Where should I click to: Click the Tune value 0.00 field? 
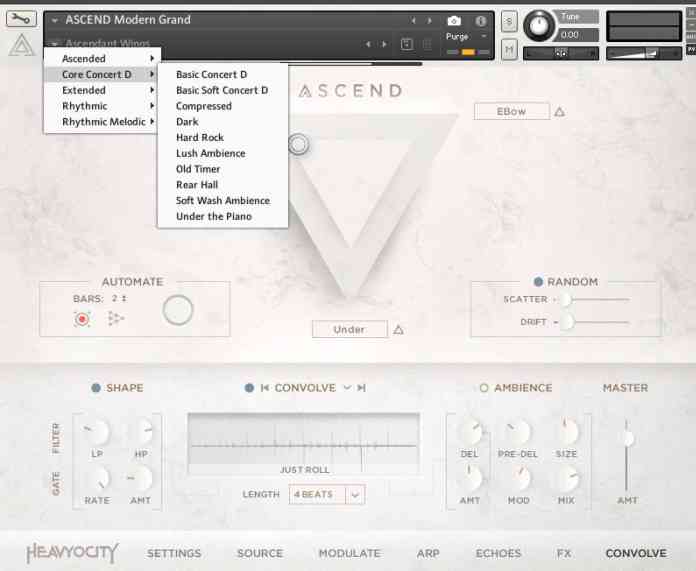pyautogui.click(x=577, y=35)
